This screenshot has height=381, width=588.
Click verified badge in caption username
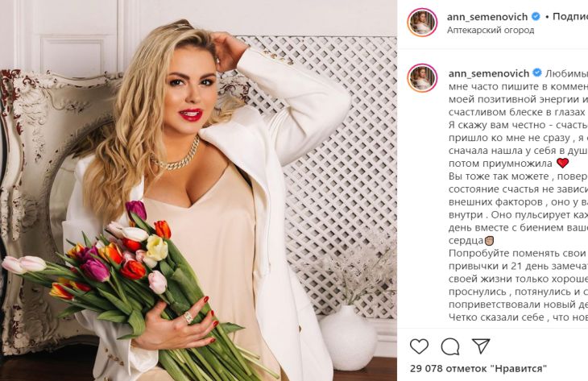click(x=537, y=72)
